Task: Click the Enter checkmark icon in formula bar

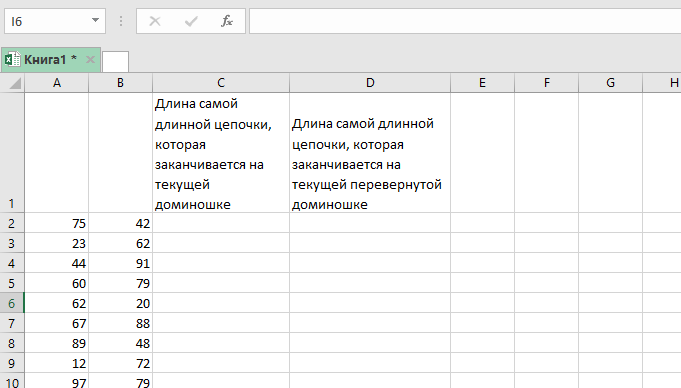Action: [191, 21]
